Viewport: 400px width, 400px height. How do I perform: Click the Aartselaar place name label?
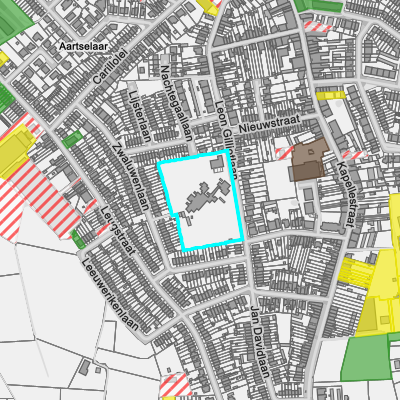point(84,46)
